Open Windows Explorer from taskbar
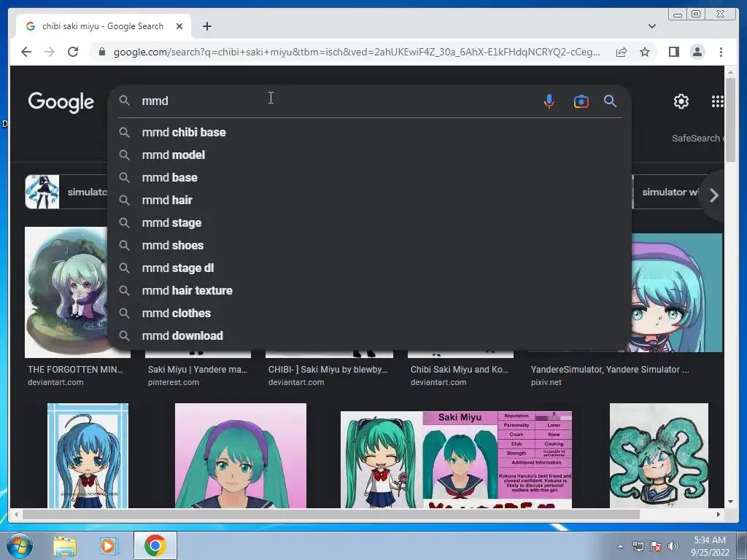This screenshot has height=560, width=747. click(x=65, y=545)
